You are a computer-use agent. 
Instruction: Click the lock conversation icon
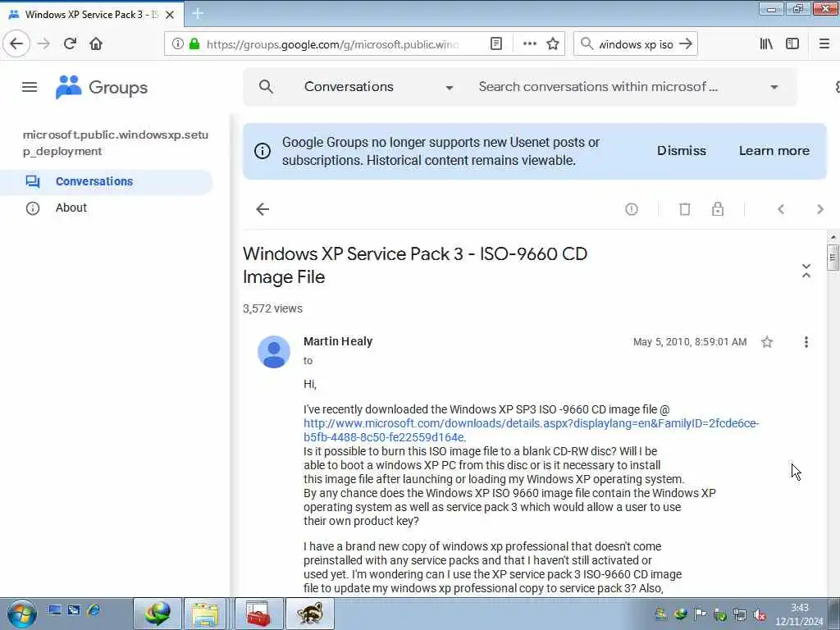pyautogui.click(x=718, y=209)
